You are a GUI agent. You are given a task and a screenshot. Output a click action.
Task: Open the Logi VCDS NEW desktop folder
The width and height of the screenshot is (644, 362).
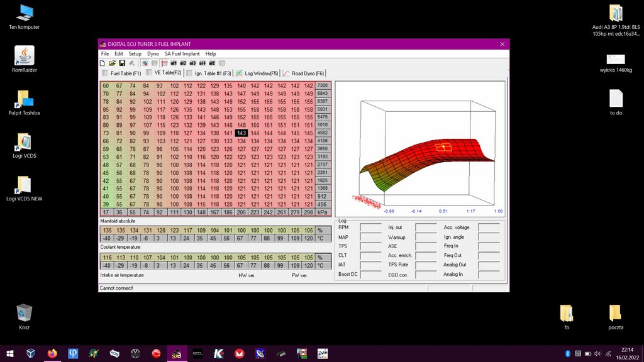tap(25, 189)
